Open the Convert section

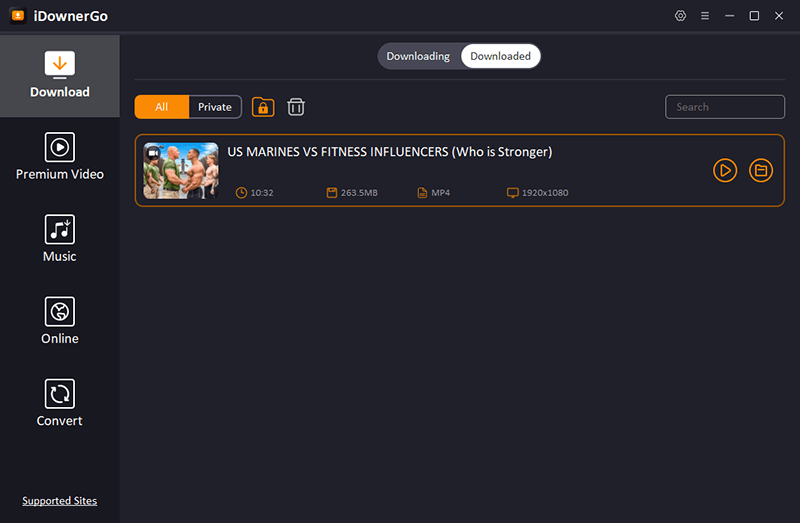pos(60,404)
